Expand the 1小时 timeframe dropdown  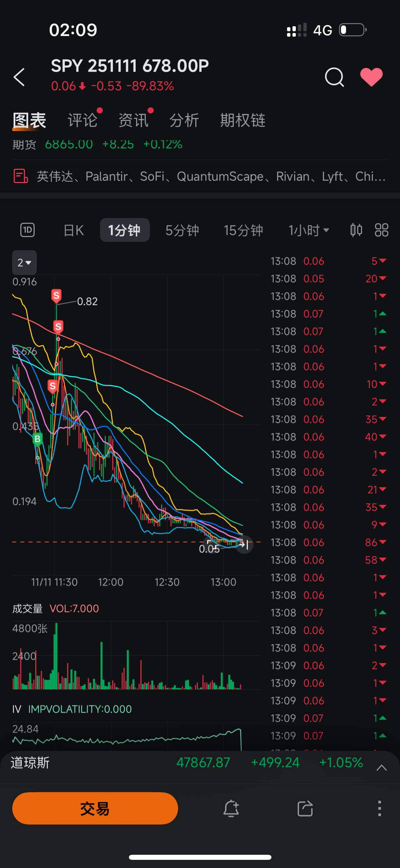[308, 230]
